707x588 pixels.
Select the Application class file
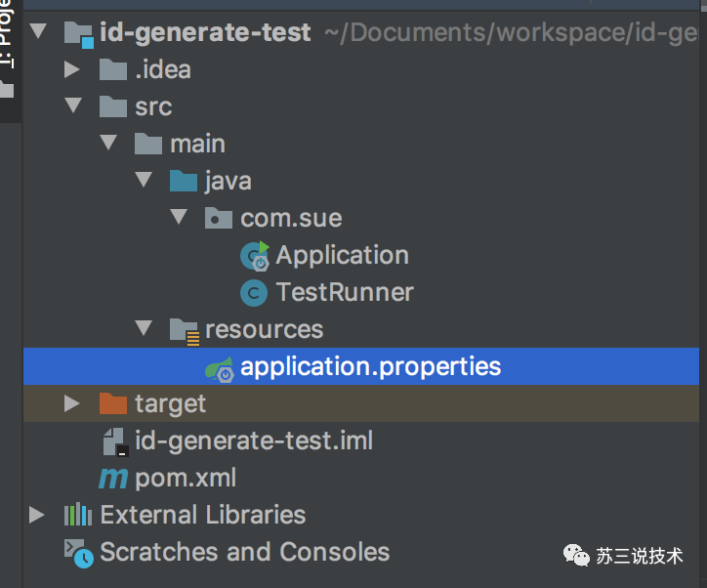342,256
